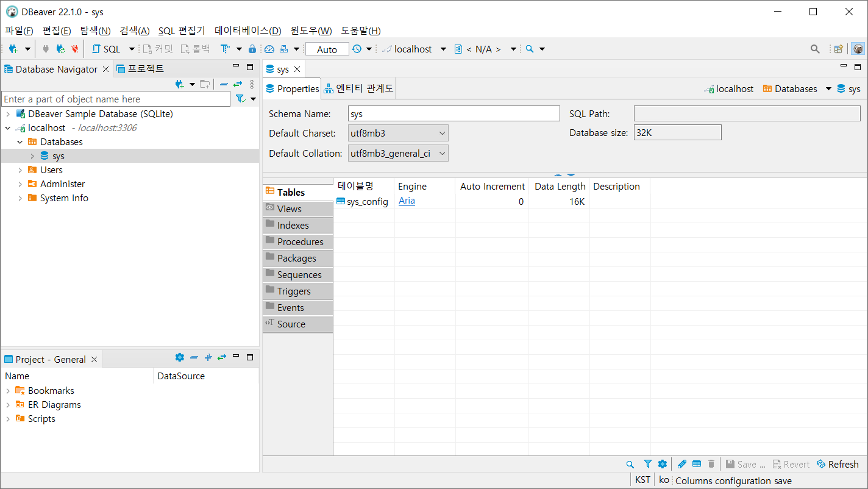Collapse the Databases folder node

pos(20,142)
